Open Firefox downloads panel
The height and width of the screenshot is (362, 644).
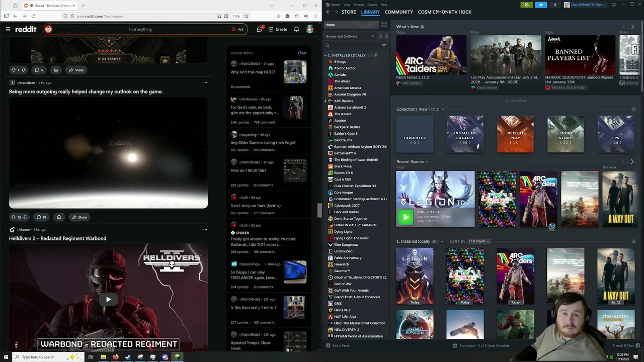point(279,16)
